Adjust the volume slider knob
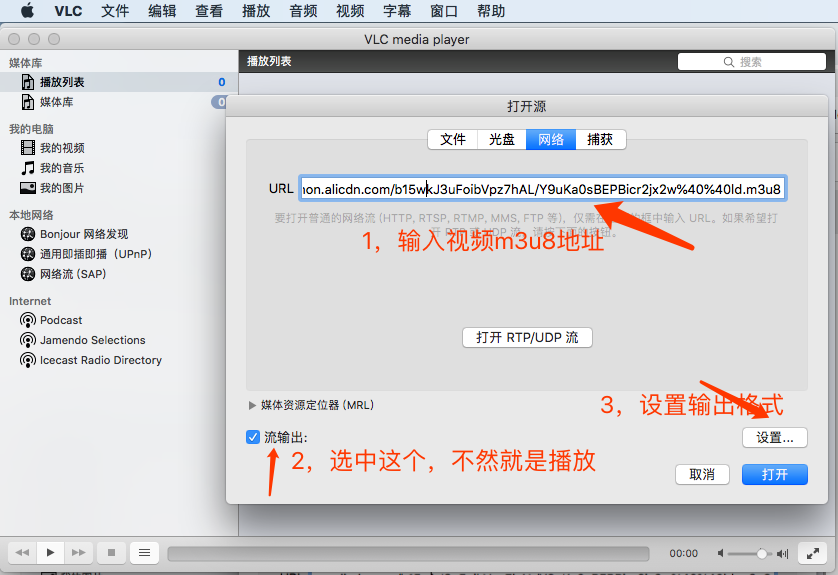Screen dimensions: 838x575 [x=762, y=554]
